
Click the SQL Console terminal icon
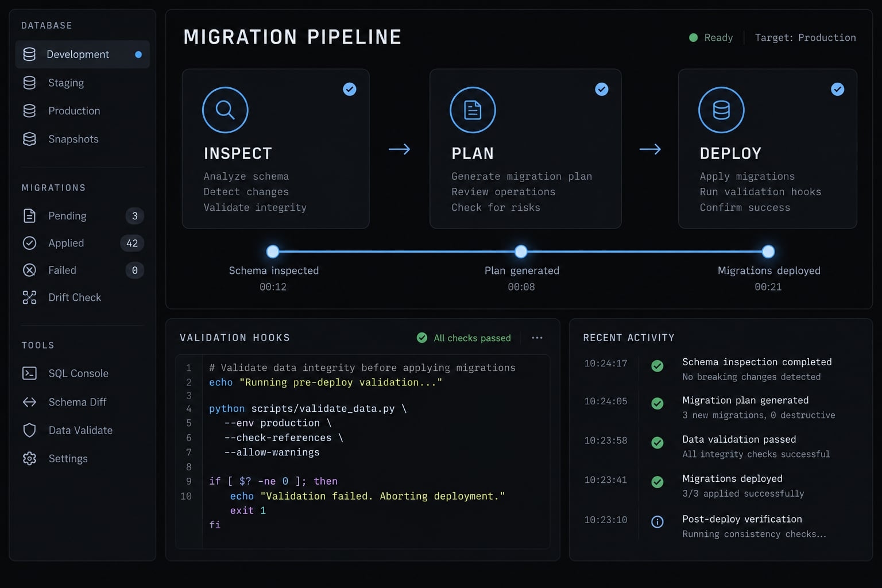[29, 373]
